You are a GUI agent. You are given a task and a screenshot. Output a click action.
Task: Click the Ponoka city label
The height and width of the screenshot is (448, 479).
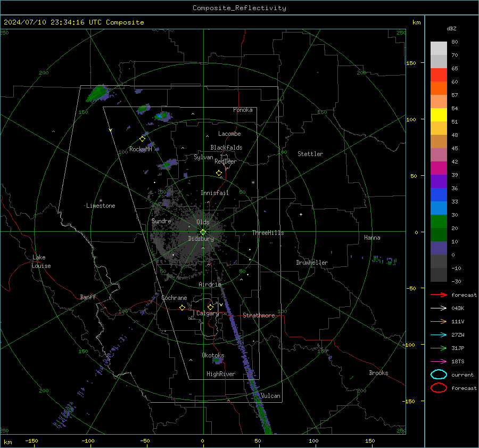tap(243, 110)
